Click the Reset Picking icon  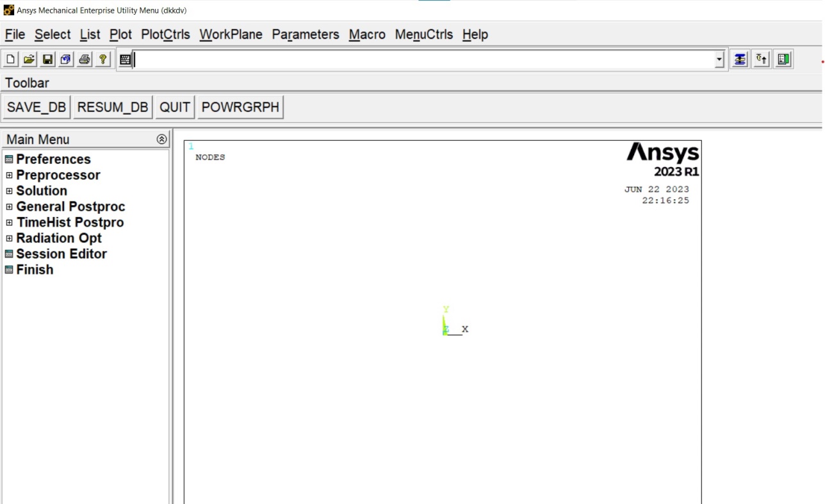pos(762,60)
